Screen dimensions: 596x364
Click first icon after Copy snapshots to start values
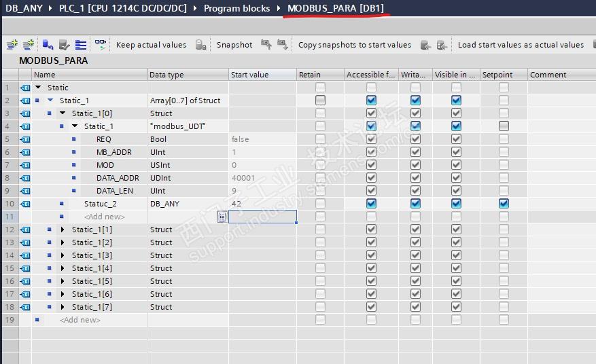[x=425, y=45]
